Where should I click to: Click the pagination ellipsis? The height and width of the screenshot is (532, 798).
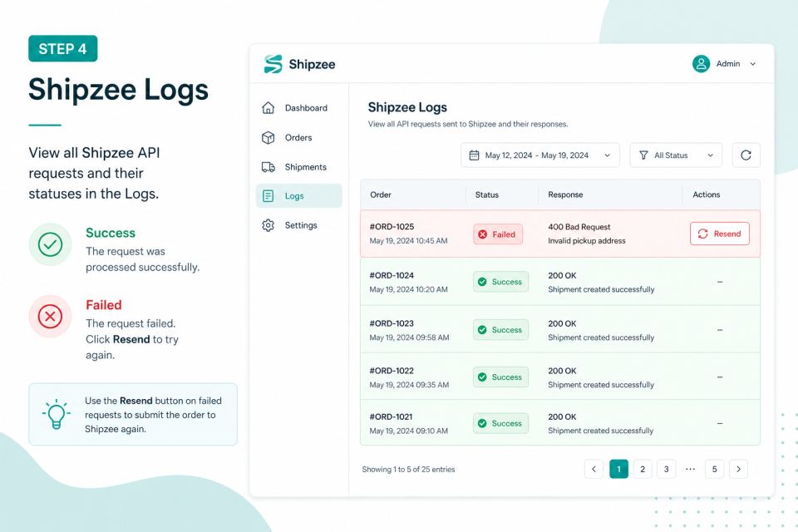coord(690,469)
